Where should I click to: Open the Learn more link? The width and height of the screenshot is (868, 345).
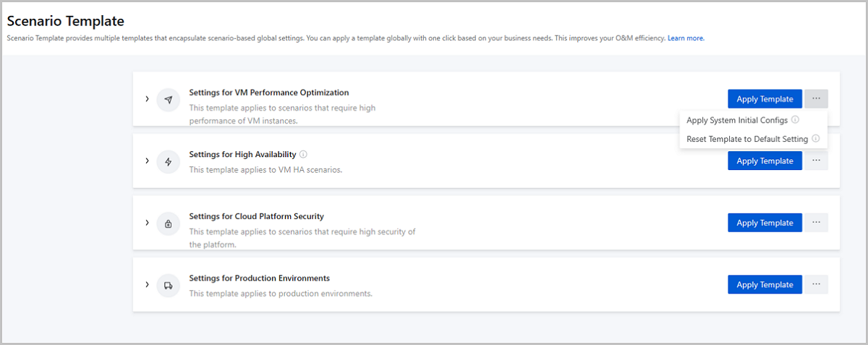(686, 38)
